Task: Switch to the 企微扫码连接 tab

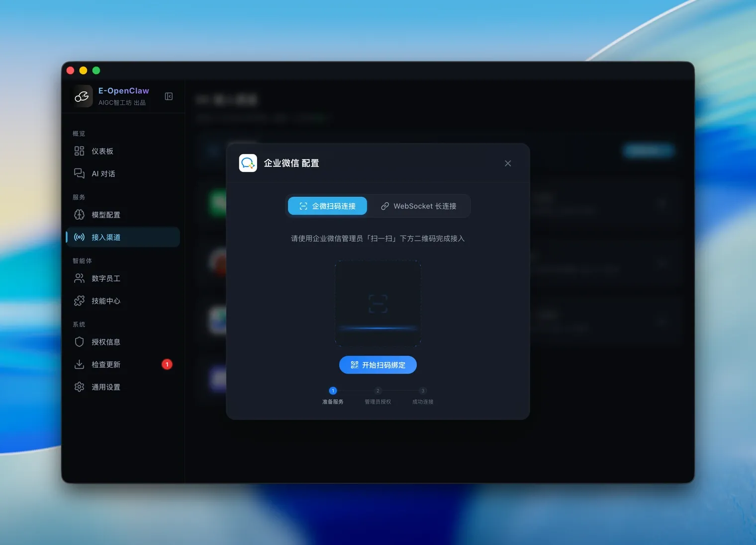Action: (327, 206)
